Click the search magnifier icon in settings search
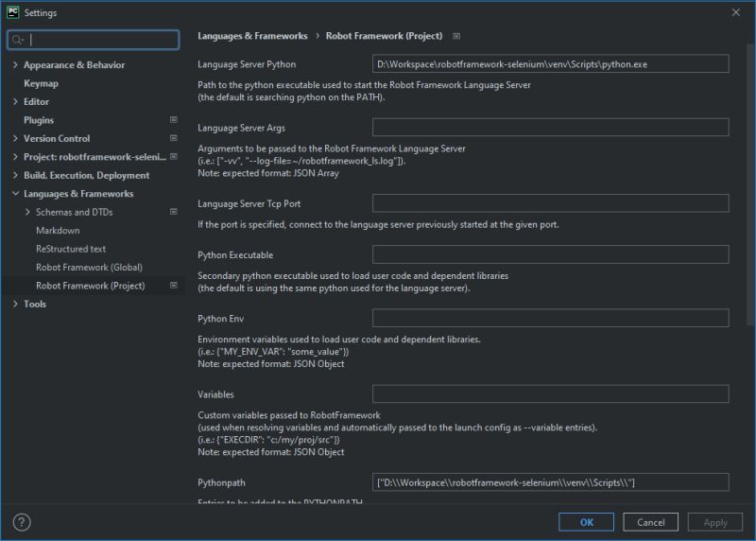 17,40
